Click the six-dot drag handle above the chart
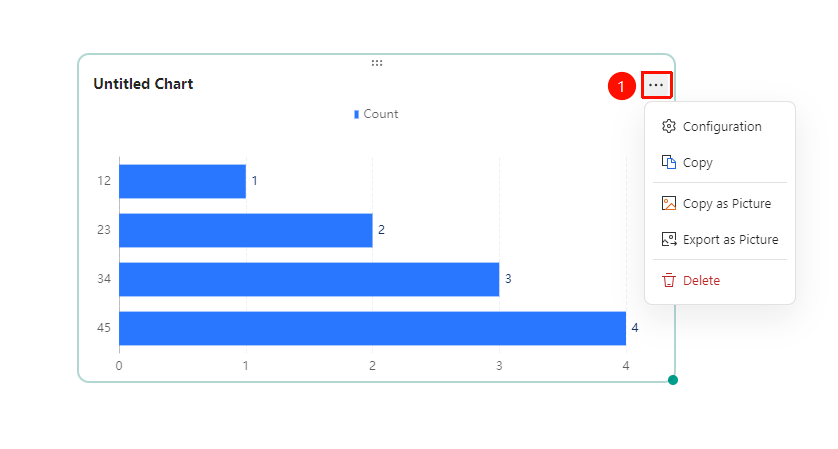The width and height of the screenshot is (838, 449). (377, 63)
